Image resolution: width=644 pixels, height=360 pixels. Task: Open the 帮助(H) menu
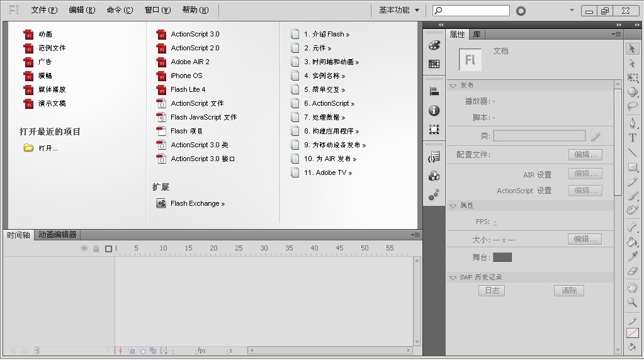click(x=196, y=10)
